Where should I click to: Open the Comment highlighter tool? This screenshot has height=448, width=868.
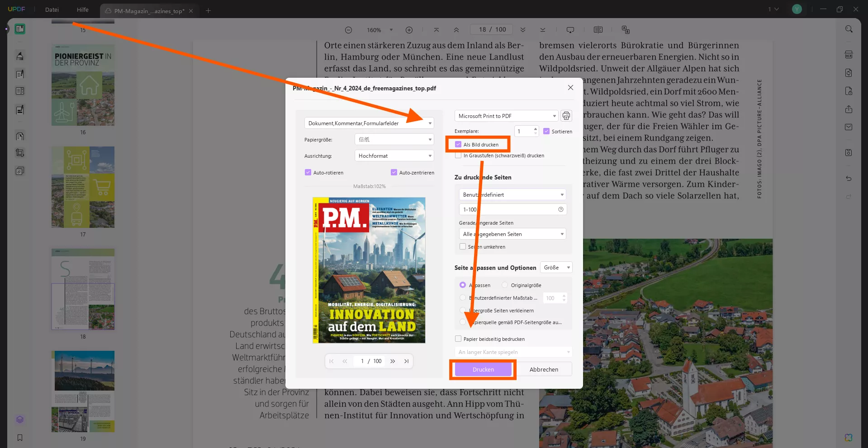click(20, 56)
